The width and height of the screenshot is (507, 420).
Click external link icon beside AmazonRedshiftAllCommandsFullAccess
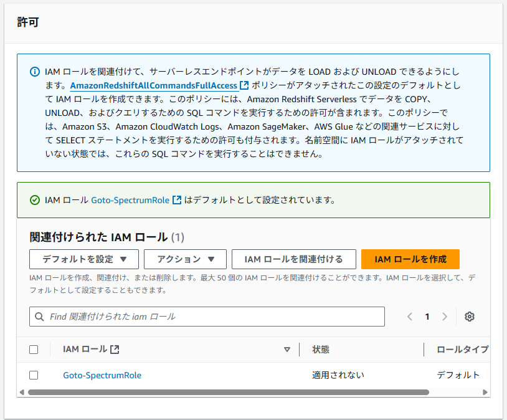click(244, 85)
